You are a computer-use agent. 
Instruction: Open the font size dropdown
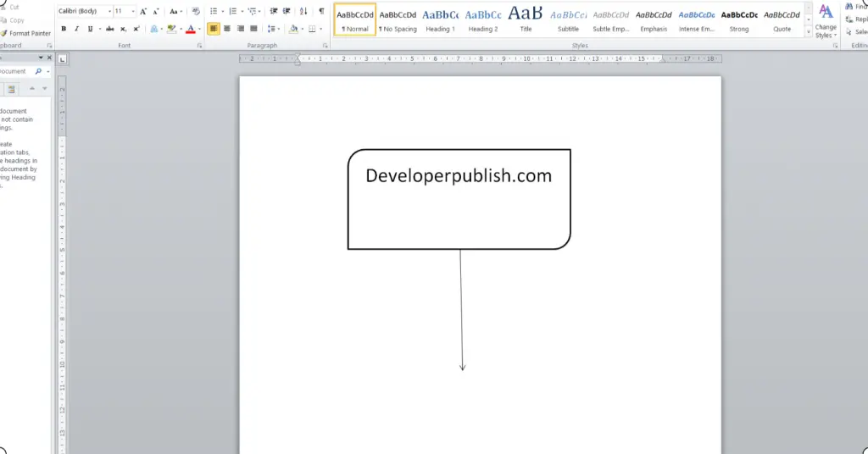tap(133, 11)
